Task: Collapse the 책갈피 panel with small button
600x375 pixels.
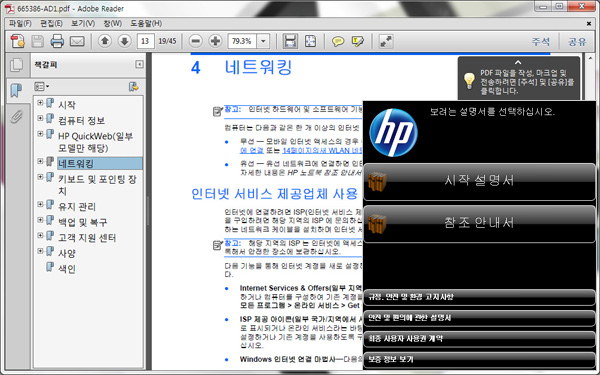Action: [139, 64]
